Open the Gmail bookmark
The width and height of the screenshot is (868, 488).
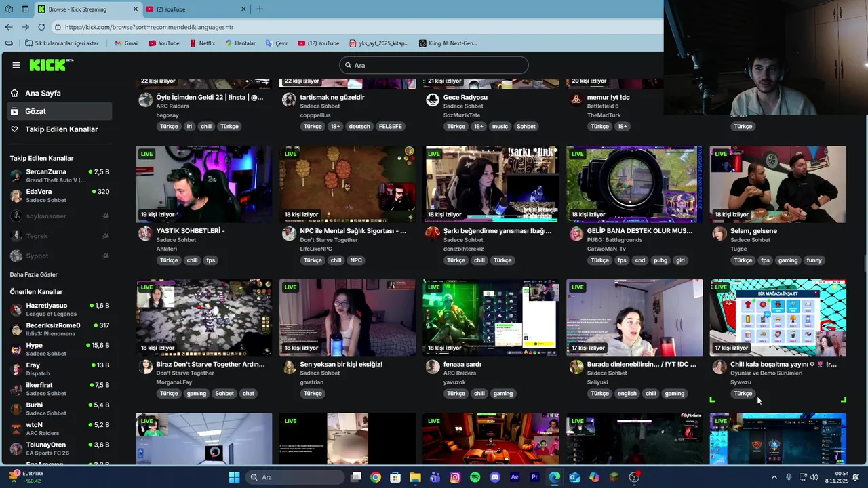tap(127, 43)
